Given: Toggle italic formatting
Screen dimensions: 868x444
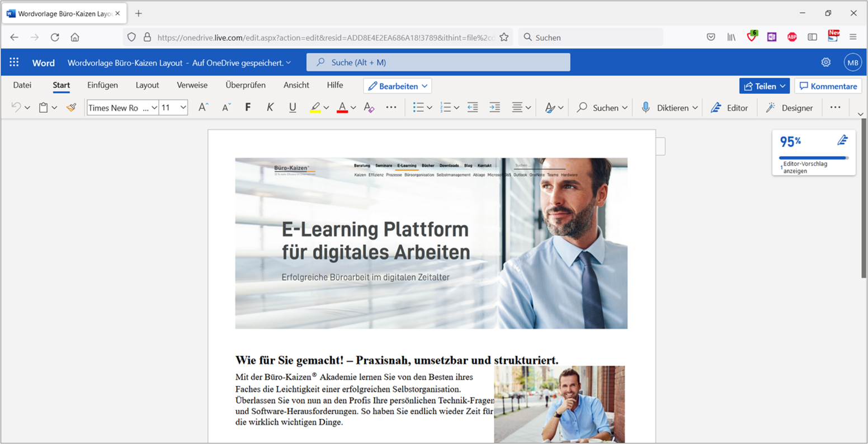Looking at the screenshot, I should [x=270, y=107].
